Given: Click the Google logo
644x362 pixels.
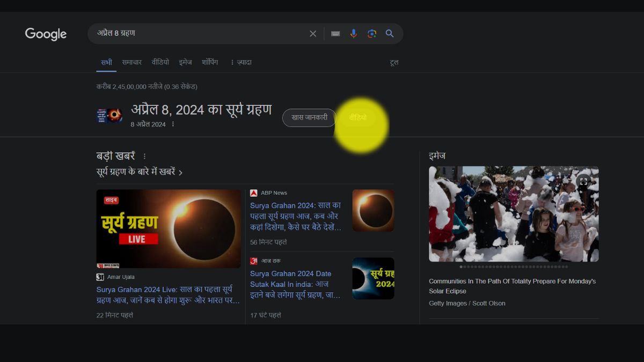Looking at the screenshot, I should 46,34.
